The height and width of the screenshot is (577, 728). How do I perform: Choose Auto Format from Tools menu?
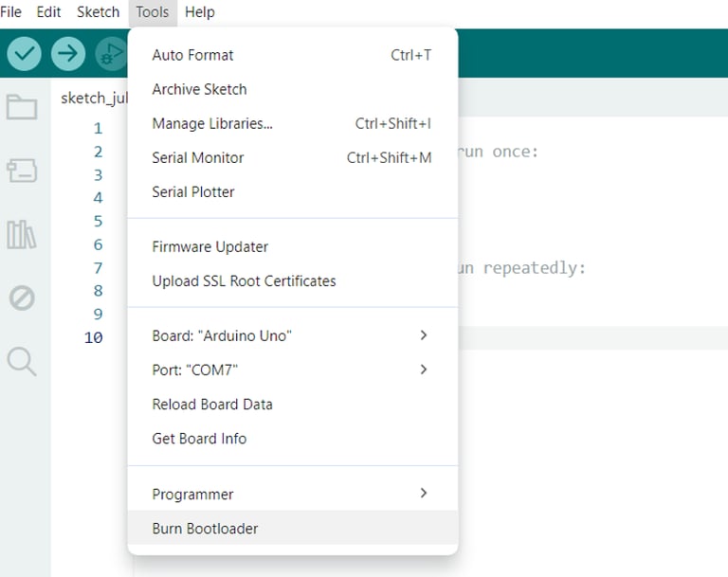tap(293, 55)
